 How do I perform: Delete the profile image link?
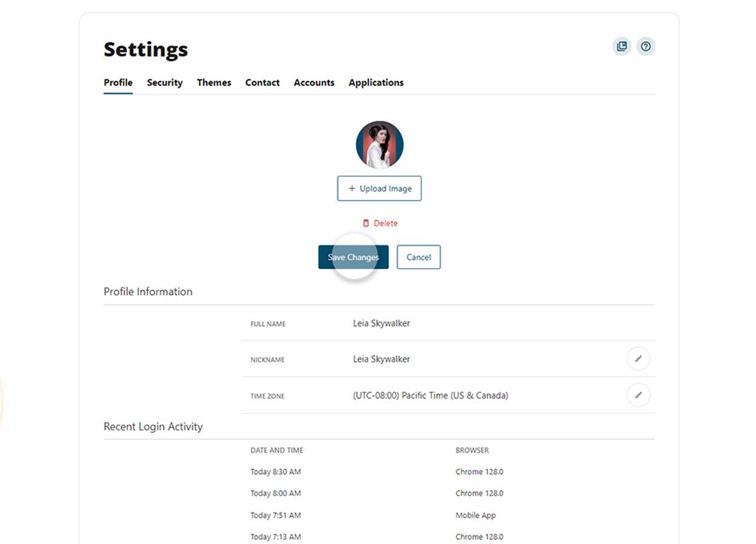click(380, 223)
